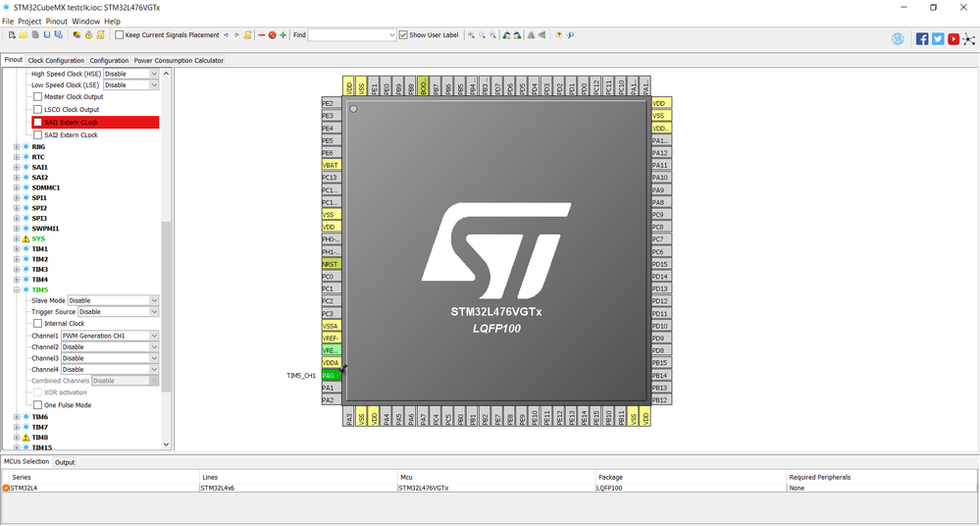
Task: Switch to the Clock Configuration tab
Action: (x=56, y=61)
